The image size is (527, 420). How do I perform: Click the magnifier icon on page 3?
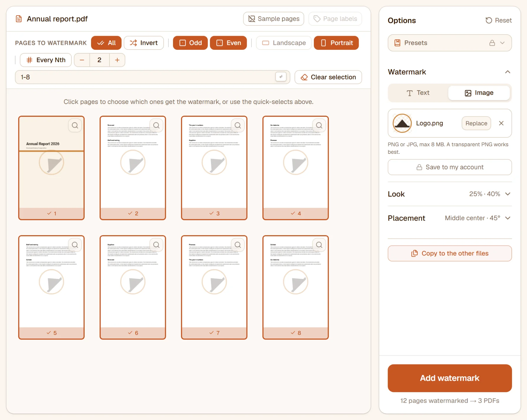click(238, 125)
